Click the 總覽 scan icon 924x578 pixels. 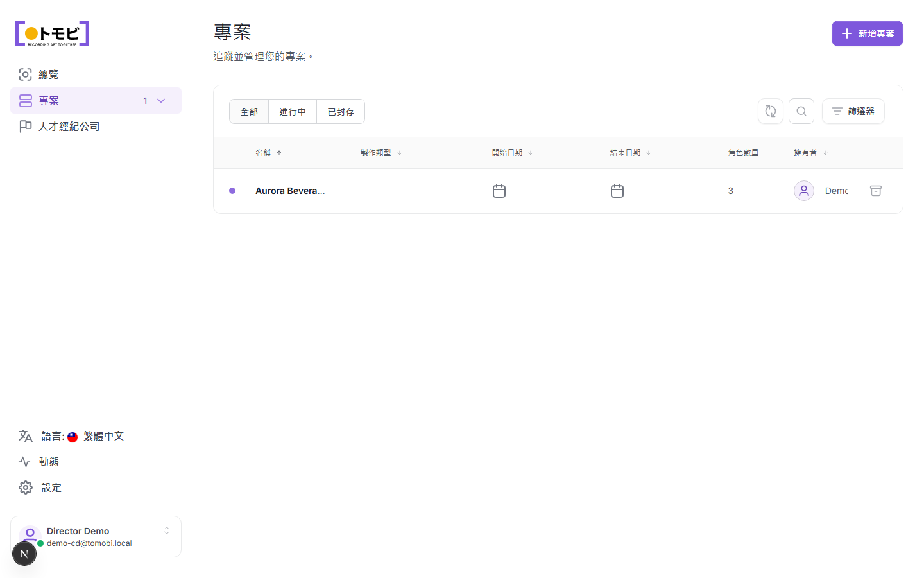(25, 74)
